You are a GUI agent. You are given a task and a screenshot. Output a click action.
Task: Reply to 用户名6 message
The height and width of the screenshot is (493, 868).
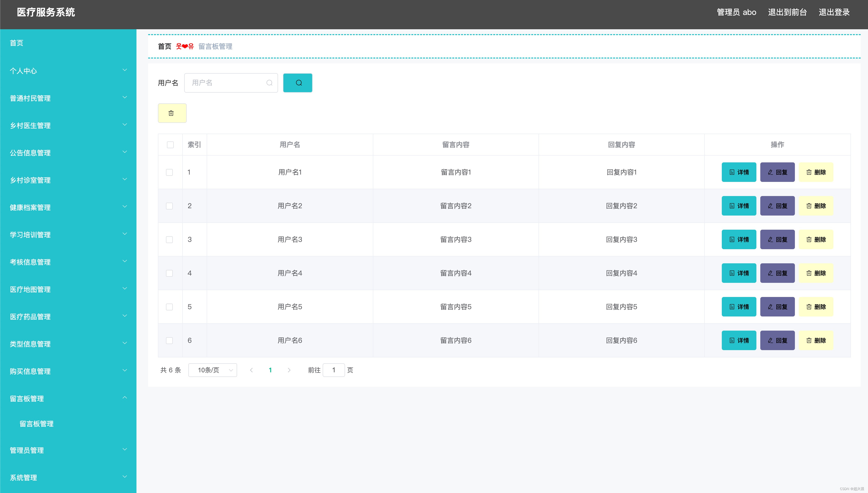click(x=777, y=340)
